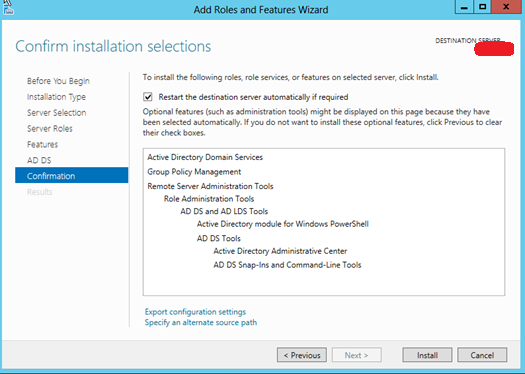Viewport: 525px width, 374px height.
Task: Click Specify an alternate source path link
Action: [x=201, y=322]
